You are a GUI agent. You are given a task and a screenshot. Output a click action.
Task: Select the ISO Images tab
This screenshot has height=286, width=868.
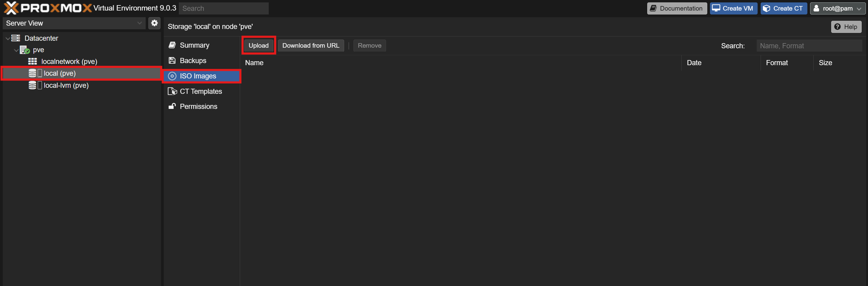[198, 76]
